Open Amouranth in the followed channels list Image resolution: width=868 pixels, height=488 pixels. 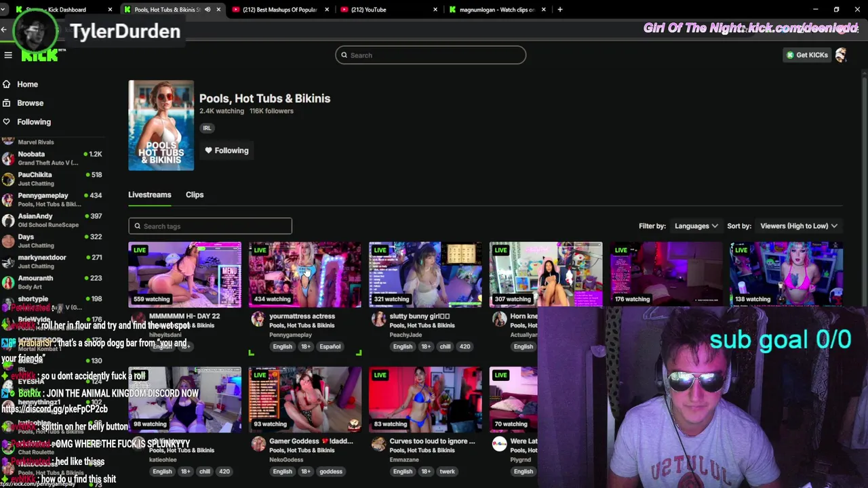pos(52,282)
